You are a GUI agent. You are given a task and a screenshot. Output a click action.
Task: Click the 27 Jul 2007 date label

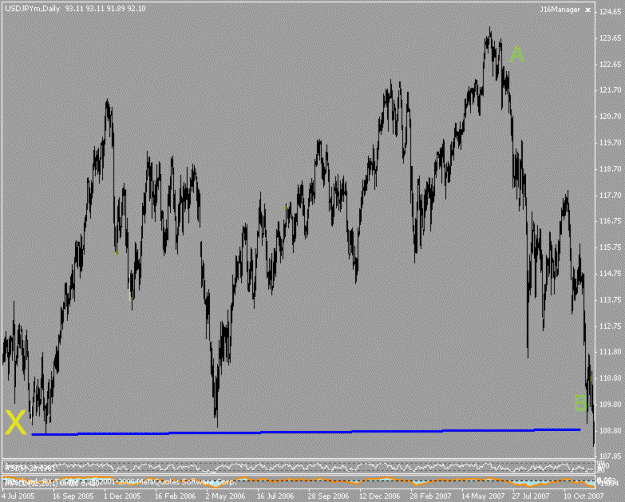coord(533,496)
